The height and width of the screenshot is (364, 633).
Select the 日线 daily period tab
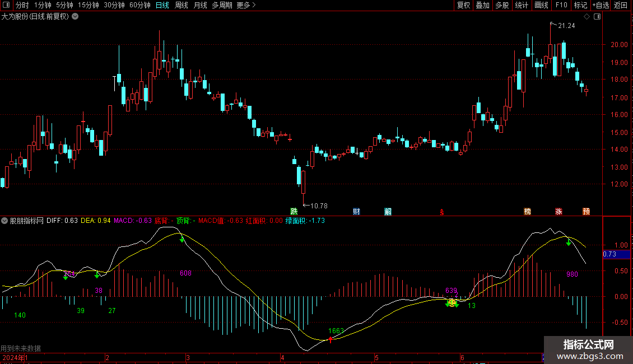tap(162, 5)
